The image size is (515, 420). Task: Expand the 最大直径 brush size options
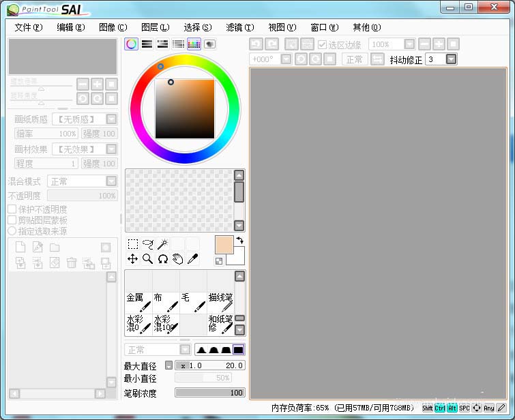pyautogui.click(x=168, y=365)
